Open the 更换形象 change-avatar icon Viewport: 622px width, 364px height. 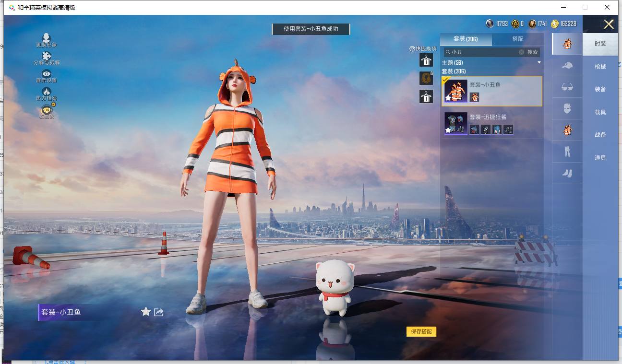tap(46, 38)
